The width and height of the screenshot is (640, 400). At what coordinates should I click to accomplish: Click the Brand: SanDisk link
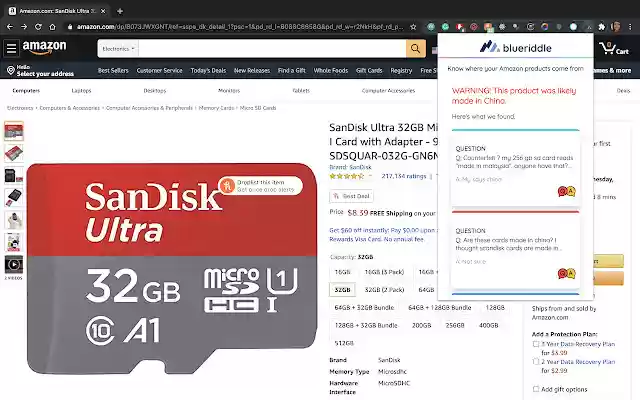click(350, 167)
